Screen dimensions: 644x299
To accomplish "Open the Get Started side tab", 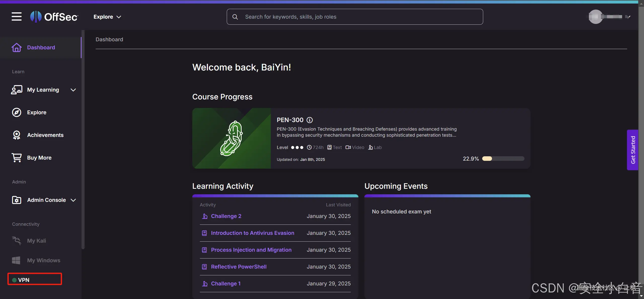I will tap(633, 150).
